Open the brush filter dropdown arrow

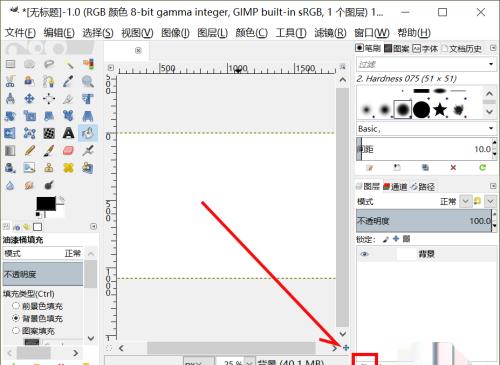coord(491,64)
